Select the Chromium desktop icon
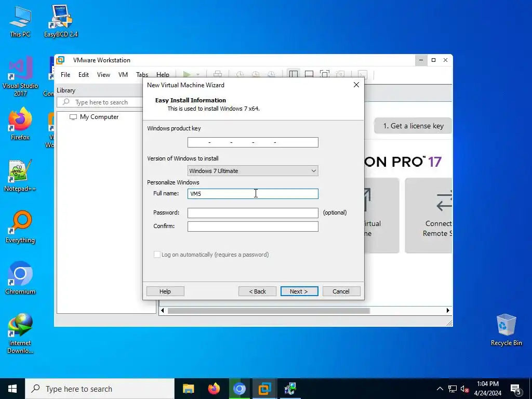This screenshot has width=532, height=399. pos(20,278)
